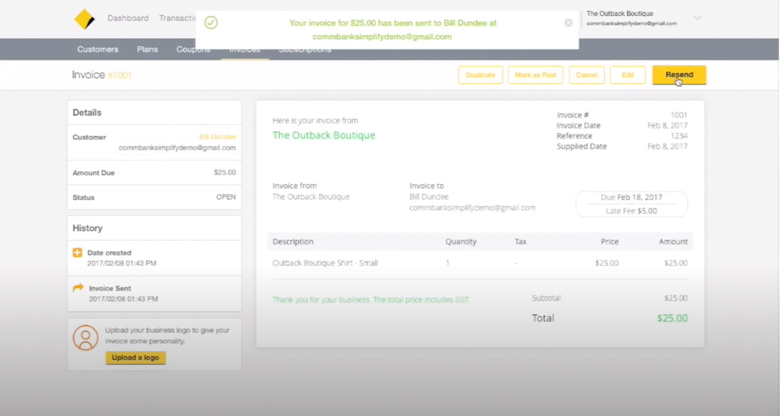Image resolution: width=780 pixels, height=416 pixels.
Task: Click the Subtotal $25.00 amount
Action: click(x=676, y=298)
